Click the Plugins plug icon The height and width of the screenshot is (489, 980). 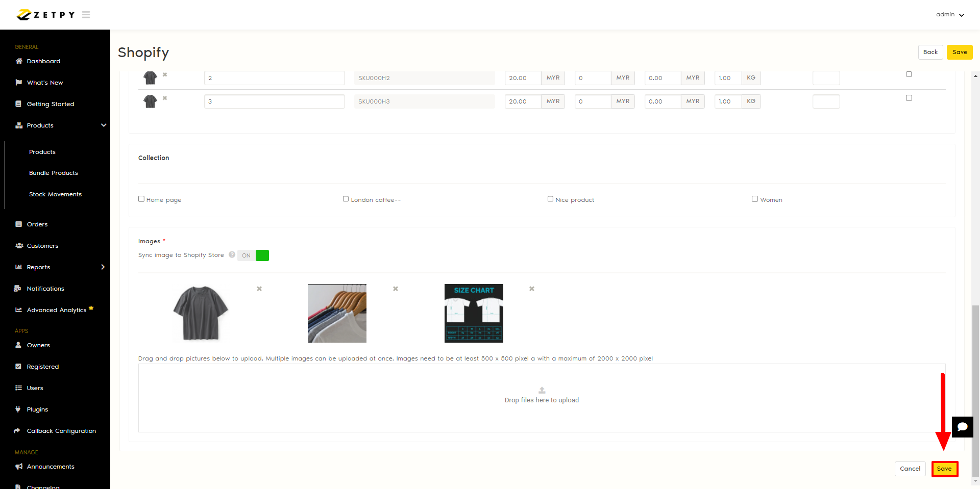coord(18,409)
